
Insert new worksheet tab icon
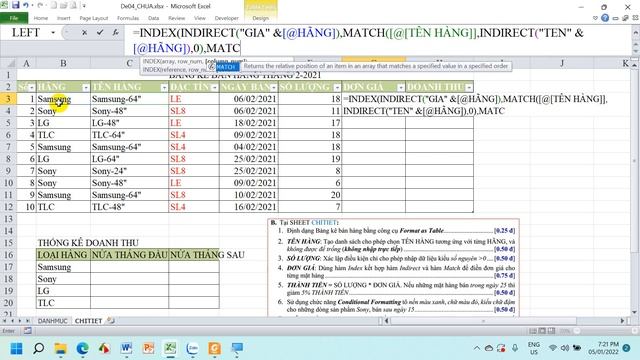tap(111, 321)
